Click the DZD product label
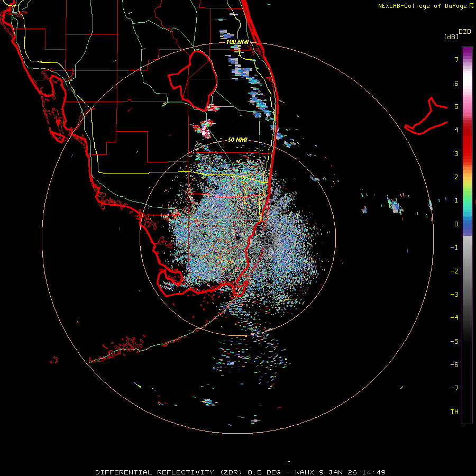This screenshot has height=476, width=476. click(x=465, y=32)
